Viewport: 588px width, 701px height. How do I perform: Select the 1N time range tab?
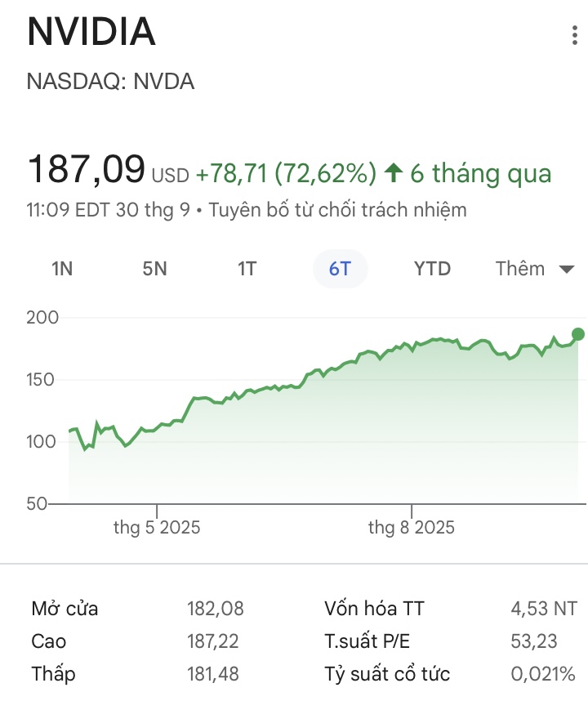click(62, 269)
